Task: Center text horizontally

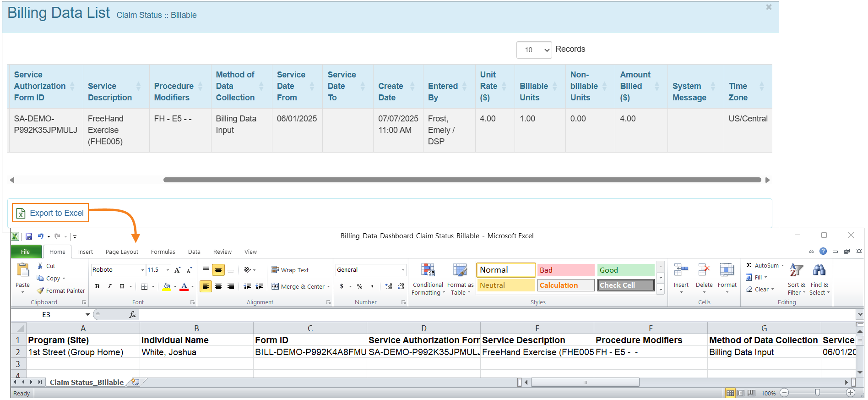Action: click(218, 286)
